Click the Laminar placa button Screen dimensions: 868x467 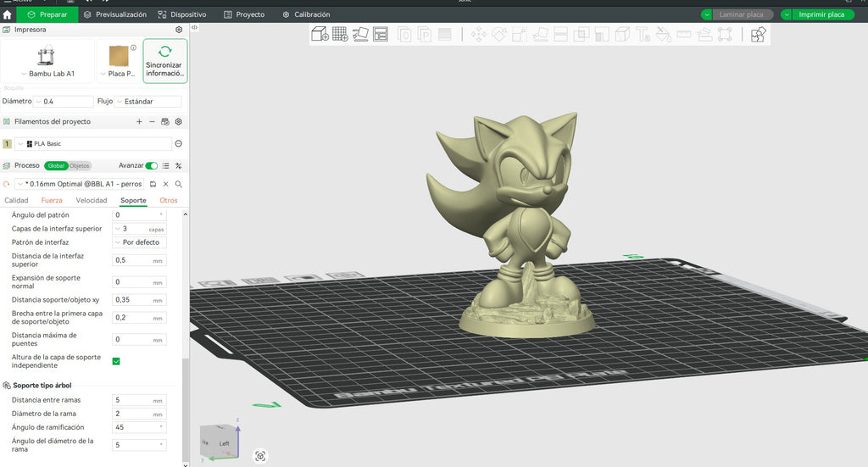tap(743, 15)
